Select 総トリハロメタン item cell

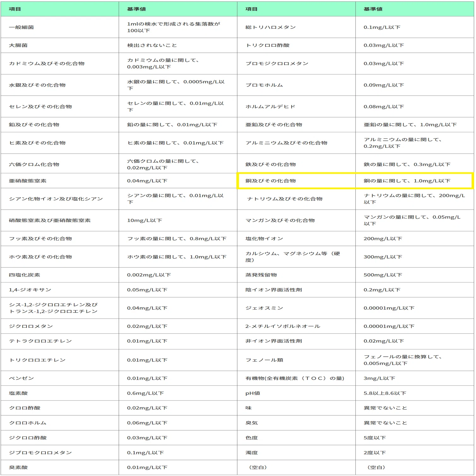[x=296, y=27]
